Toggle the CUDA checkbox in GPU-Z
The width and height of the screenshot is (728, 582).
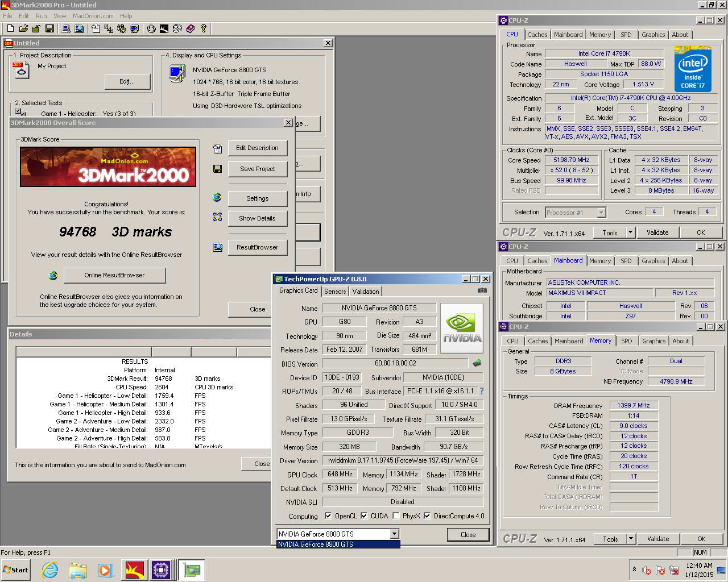[x=364, y=516]
